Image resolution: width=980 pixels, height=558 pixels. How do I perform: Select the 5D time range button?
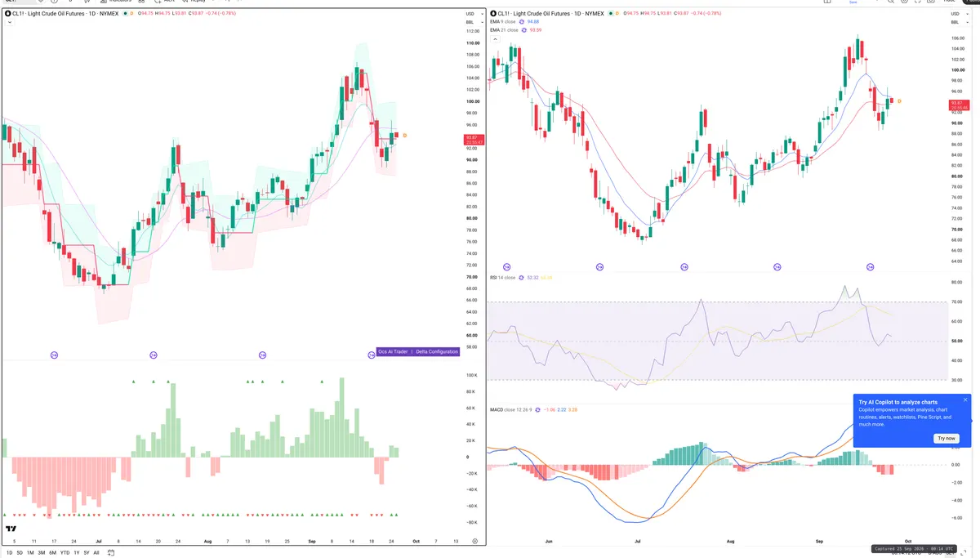pos(20,552)
